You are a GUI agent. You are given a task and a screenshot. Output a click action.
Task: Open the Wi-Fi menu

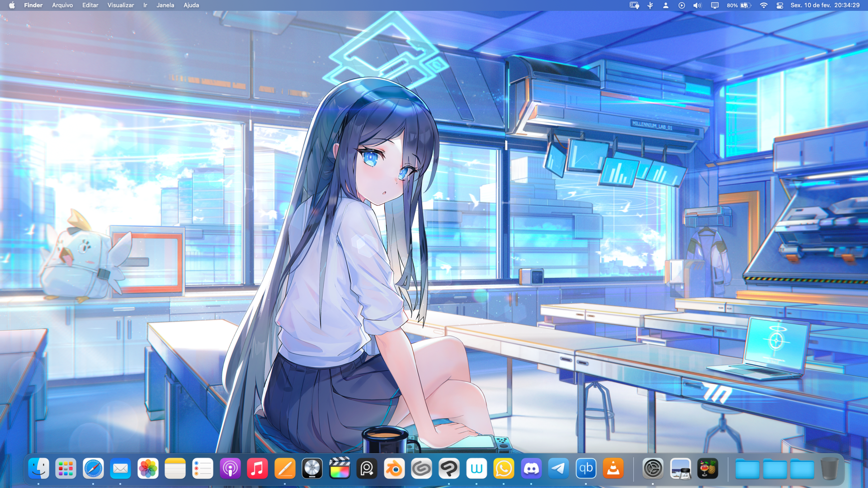[764, 5]
